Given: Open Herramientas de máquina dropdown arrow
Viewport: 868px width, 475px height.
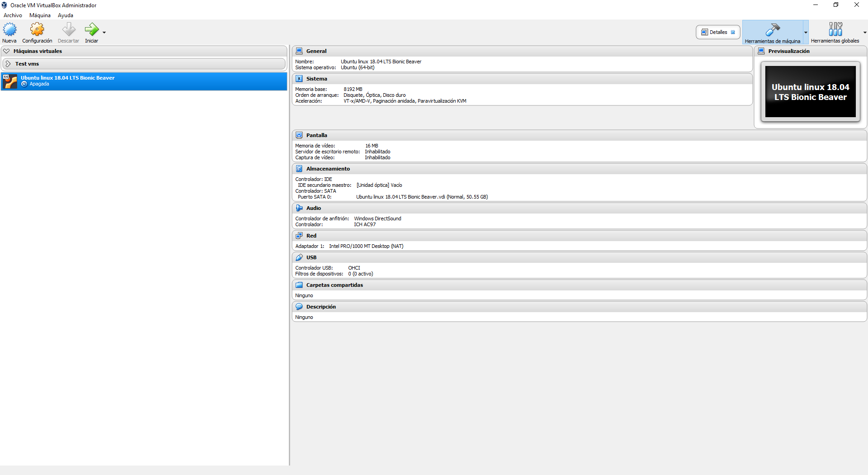Looking at the screenshot, I should 806,33.
